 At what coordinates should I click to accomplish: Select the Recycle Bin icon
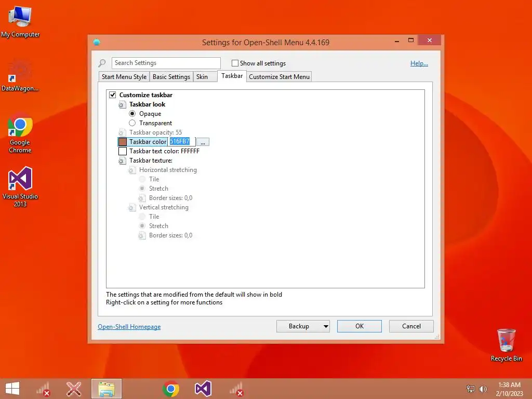(506, 344)
